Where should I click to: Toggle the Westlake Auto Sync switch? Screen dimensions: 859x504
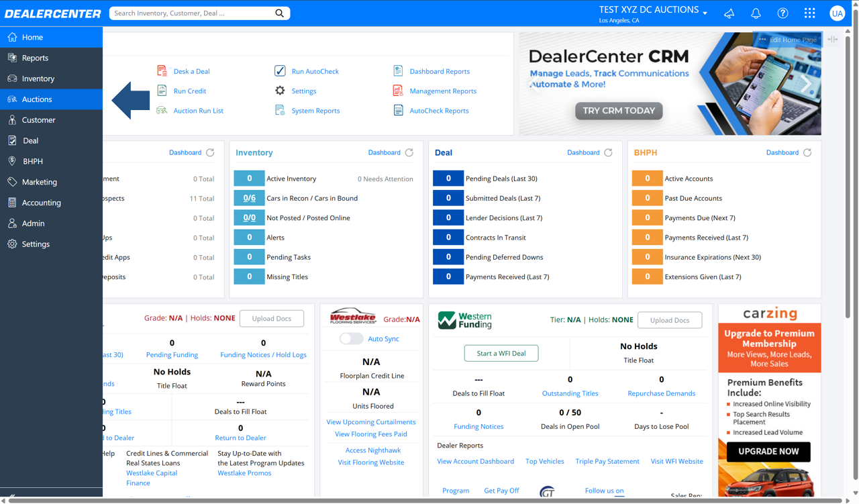351,339
